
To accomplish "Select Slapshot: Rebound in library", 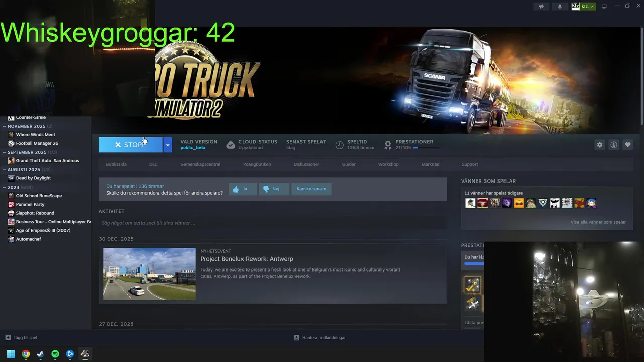I will (x=35, y=213).
